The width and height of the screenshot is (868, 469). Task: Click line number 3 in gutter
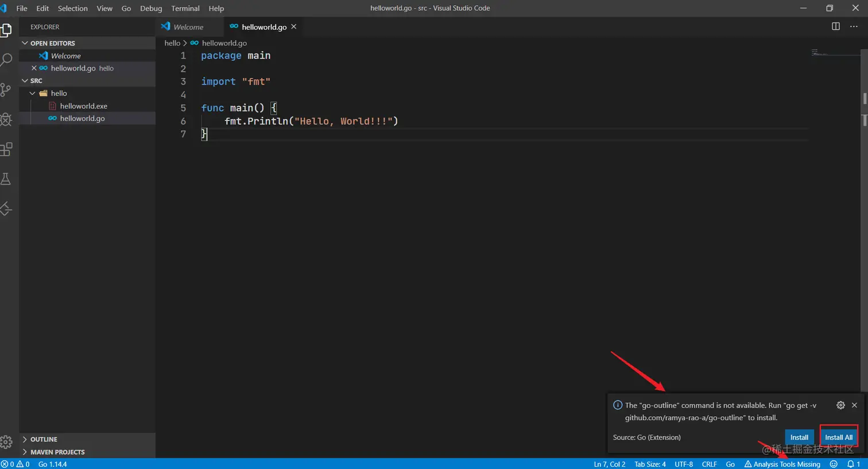click(x=183, y=82)
